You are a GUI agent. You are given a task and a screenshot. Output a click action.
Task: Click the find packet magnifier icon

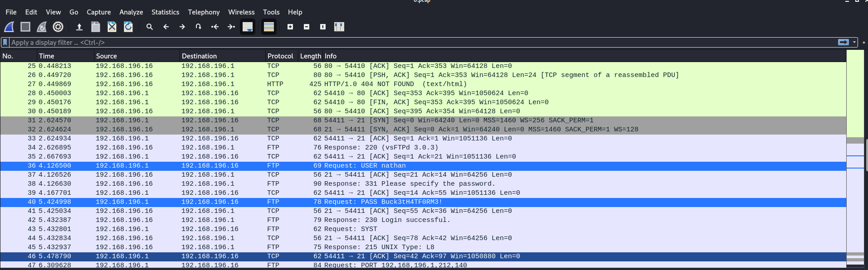tap(150, 27)
